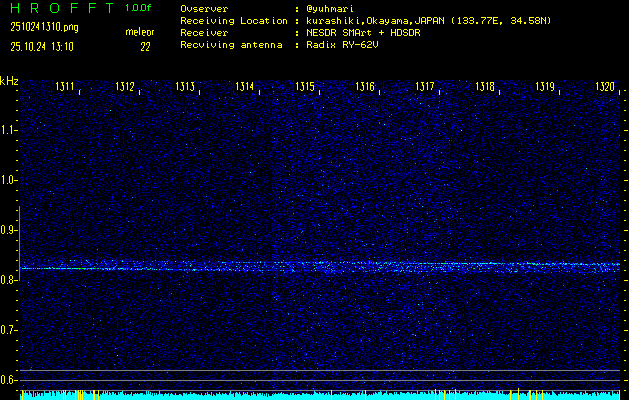Click the 0.7 kHz frequency label
629x400 pixels.
pyautogui.click(x=9, y=330)
